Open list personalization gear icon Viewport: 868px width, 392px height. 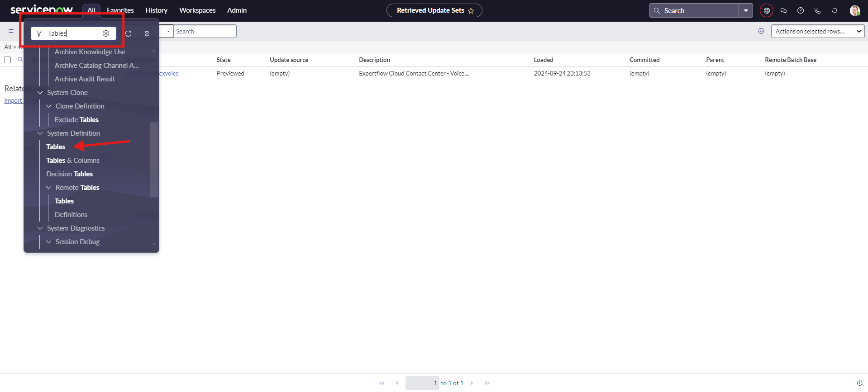761,31
